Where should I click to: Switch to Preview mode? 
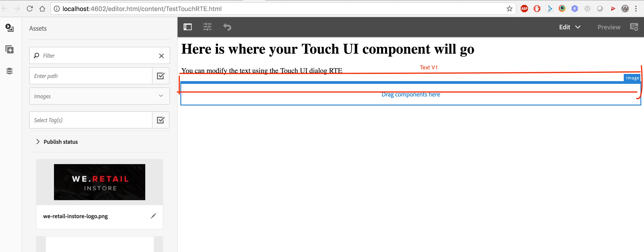609,27
